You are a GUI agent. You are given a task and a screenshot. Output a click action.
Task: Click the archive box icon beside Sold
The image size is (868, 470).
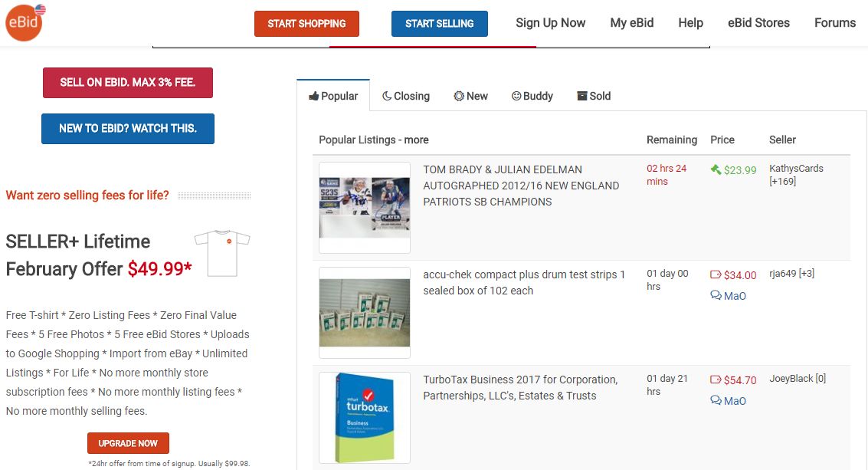click(x=581, y=96)
